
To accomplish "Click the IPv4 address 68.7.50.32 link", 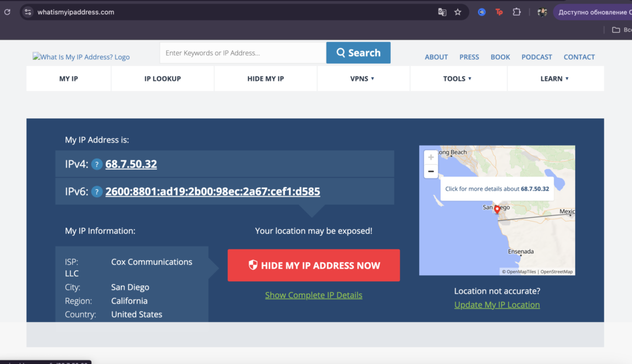I will tap(131, 164).
